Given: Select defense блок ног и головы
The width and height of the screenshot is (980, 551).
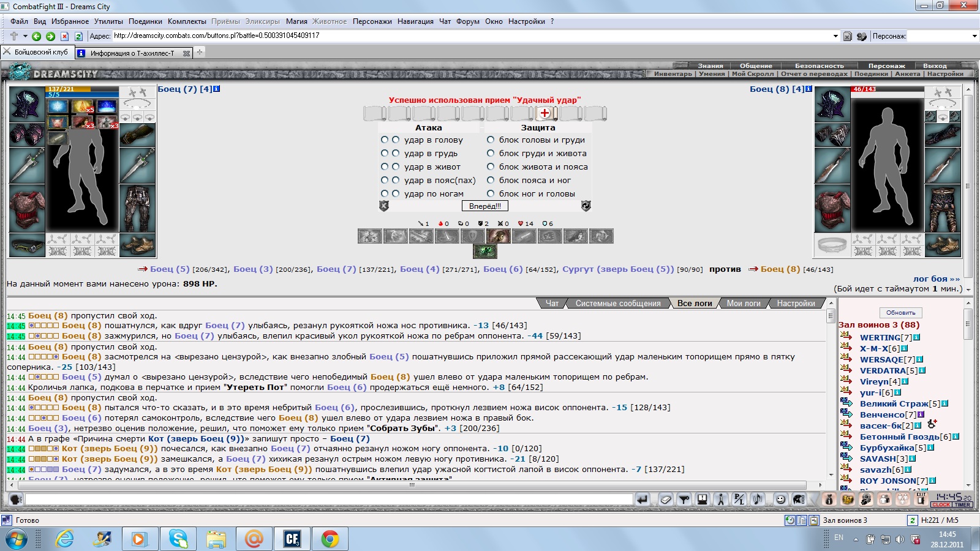Looking at the screenshot, I should point(491,193).
